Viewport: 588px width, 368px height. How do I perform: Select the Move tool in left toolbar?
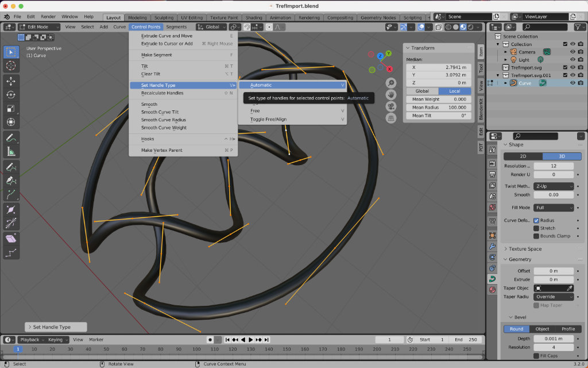tap(11, 80)
